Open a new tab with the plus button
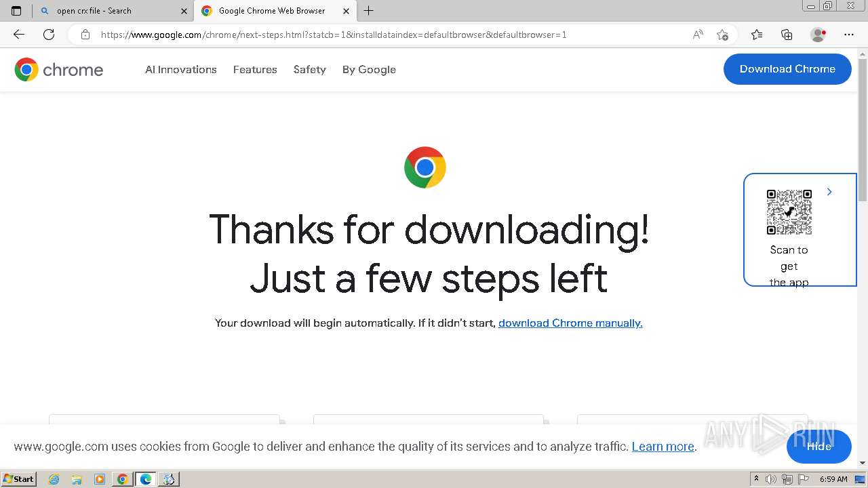This screenshot has height=488, width=868. [x=368, y=11]
